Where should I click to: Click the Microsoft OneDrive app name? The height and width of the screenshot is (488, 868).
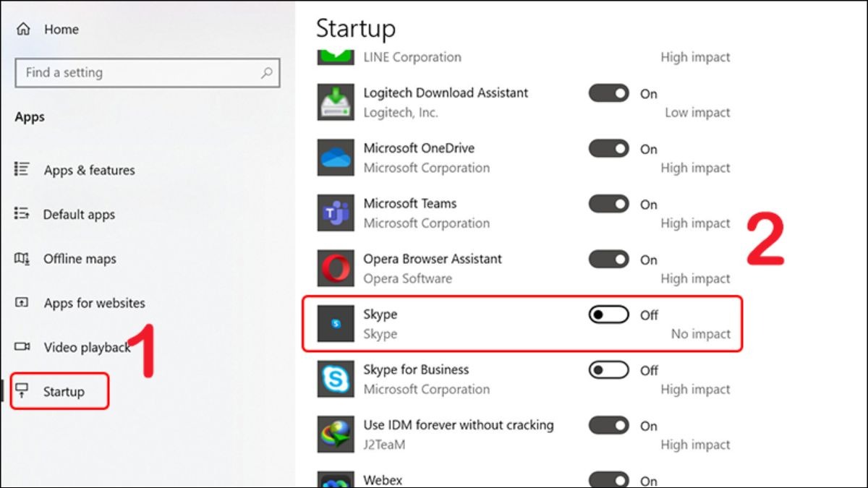click(419, 148)
